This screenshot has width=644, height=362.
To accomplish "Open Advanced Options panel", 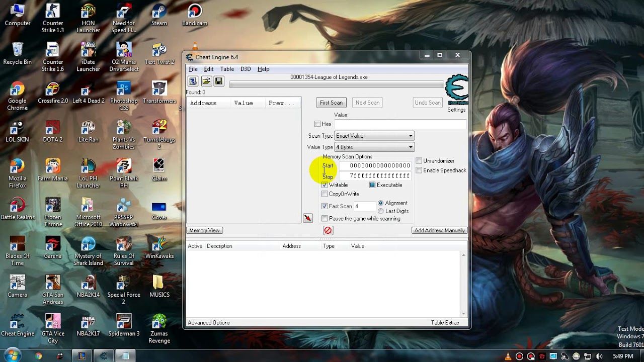I will tap(209, 323).
